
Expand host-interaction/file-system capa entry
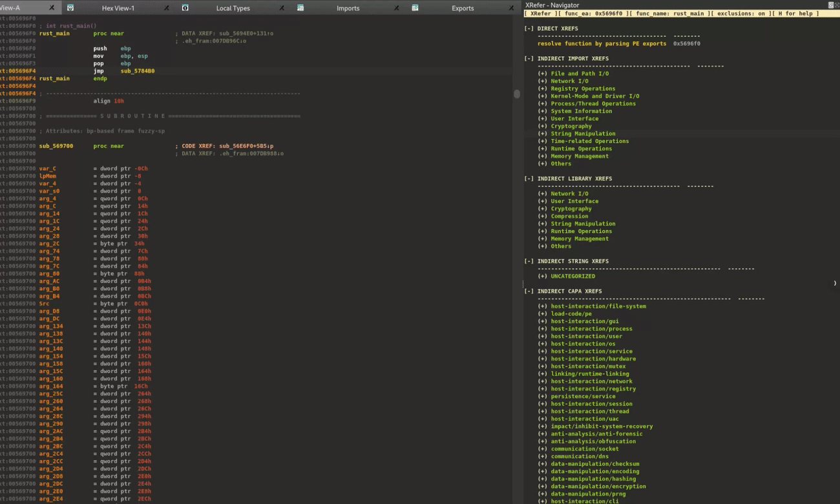[x=543, y=306]
